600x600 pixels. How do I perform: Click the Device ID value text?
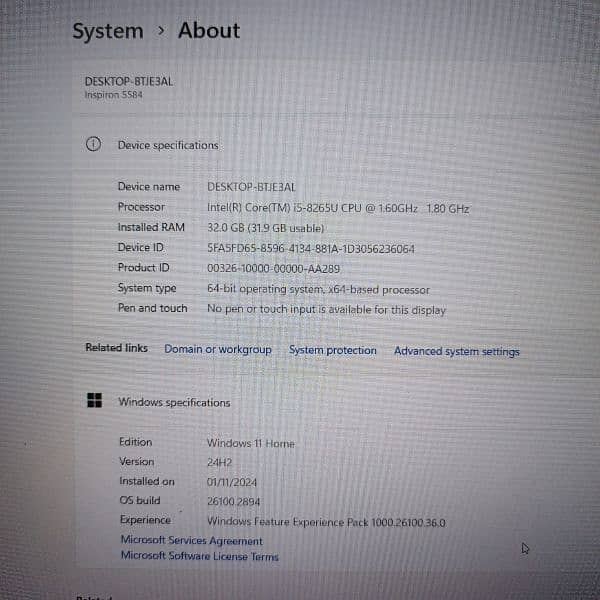[x=310, y=248]
